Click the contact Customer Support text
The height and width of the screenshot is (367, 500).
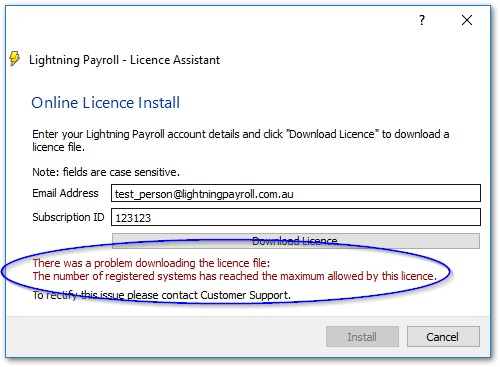pos(161,295)
